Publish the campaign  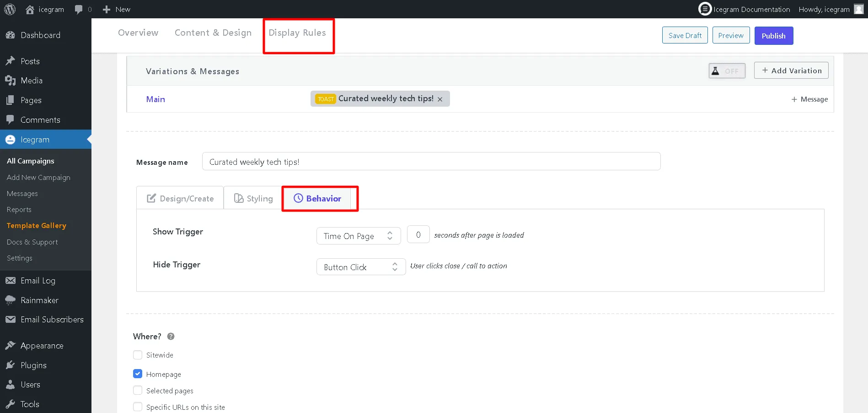[x=774, y=36]
